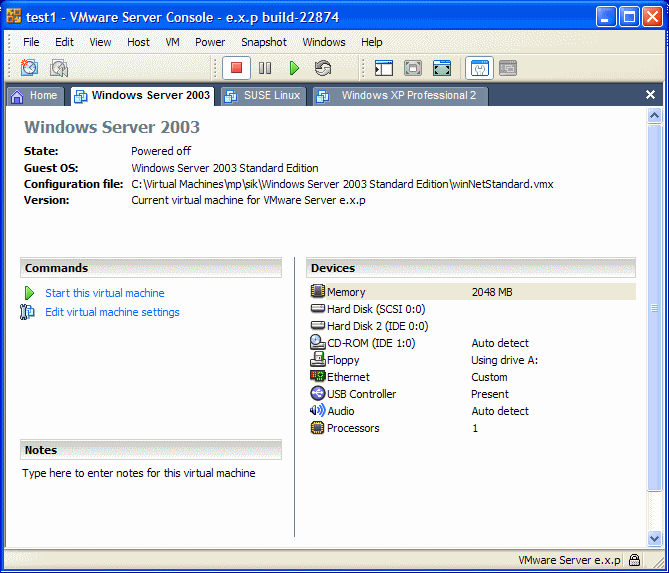The height and width of the screenshot is (573, 669).
Task: Click the CD-ROM (IDE 1:0) icon
Action: (317, 342)
